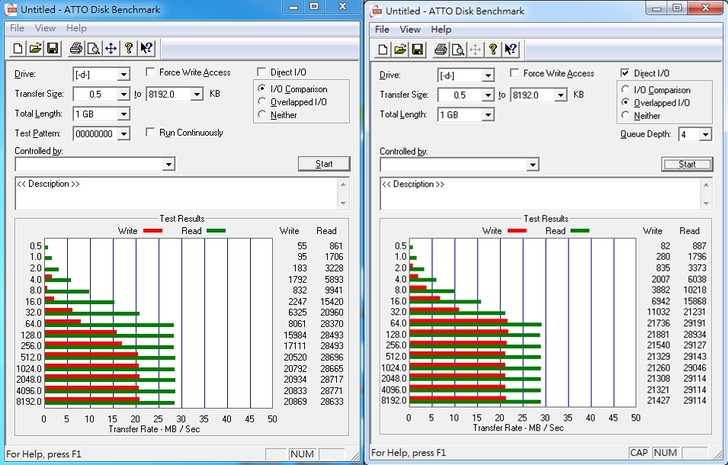
Task: Open the Help menu in right window
Action: point(441,29)
